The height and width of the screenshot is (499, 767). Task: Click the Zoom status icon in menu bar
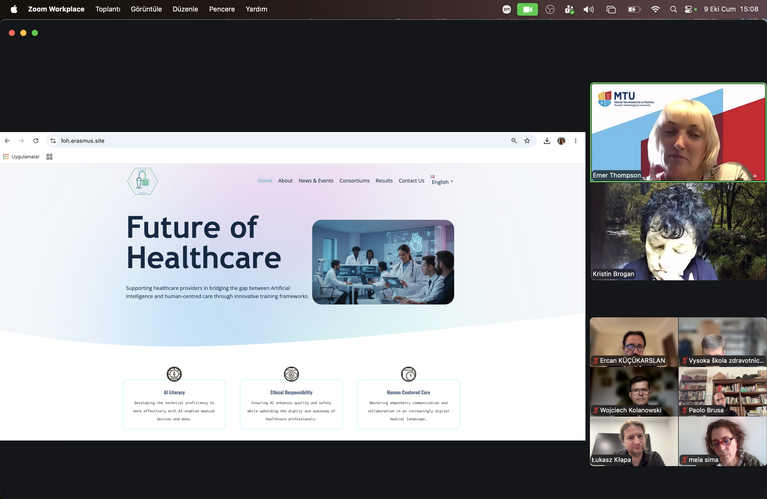507,9
